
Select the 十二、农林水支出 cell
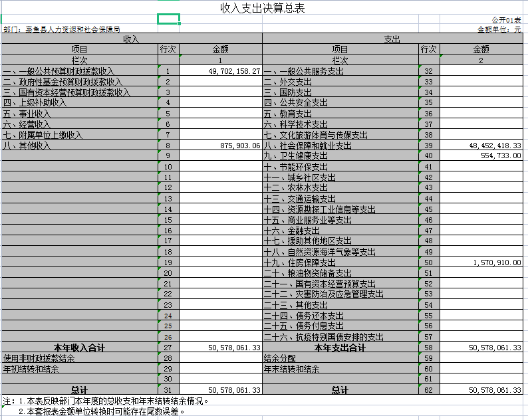[340, 187]
